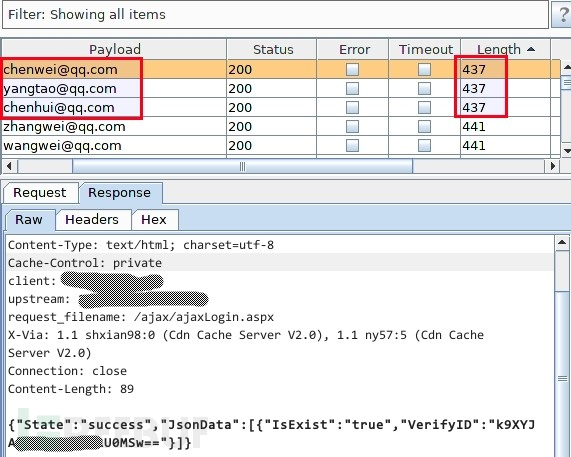This screenshot has height=457, width=571.
Task: Click the Length column sort arrow
Action: coord(531,49)
